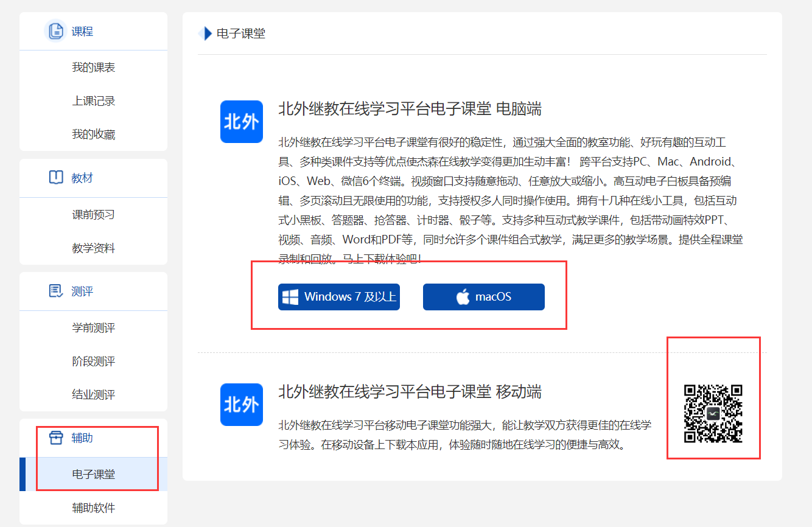Open 我的课表 in the sidebar
Screen dimensions: 812x527
pos(94,68)
